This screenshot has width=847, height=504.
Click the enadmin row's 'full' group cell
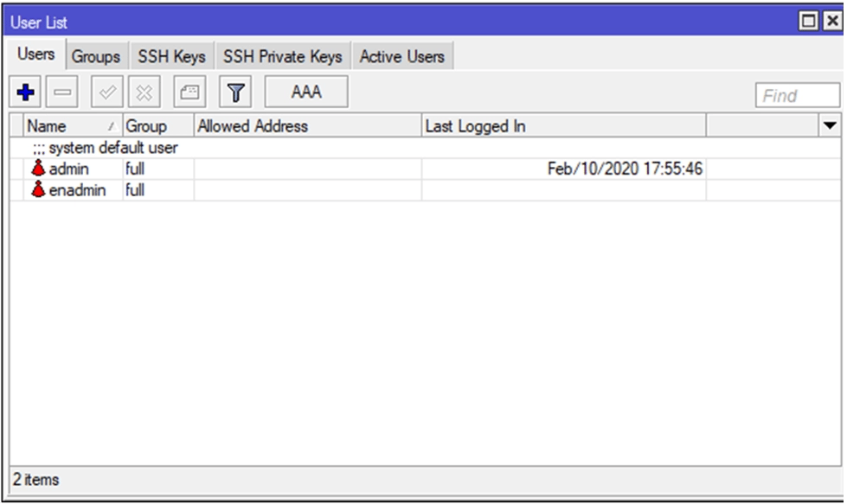tap(158, 190)
